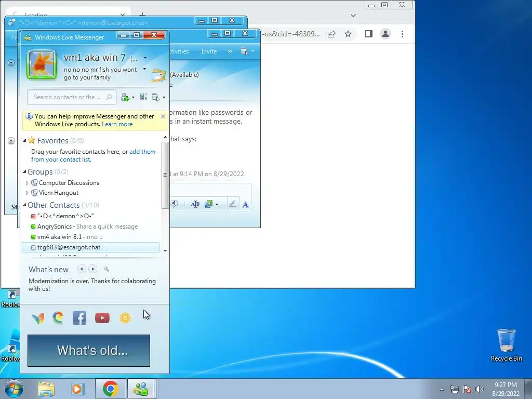
Task: Click the volume speaker tray icon
Action: (480, 389)
